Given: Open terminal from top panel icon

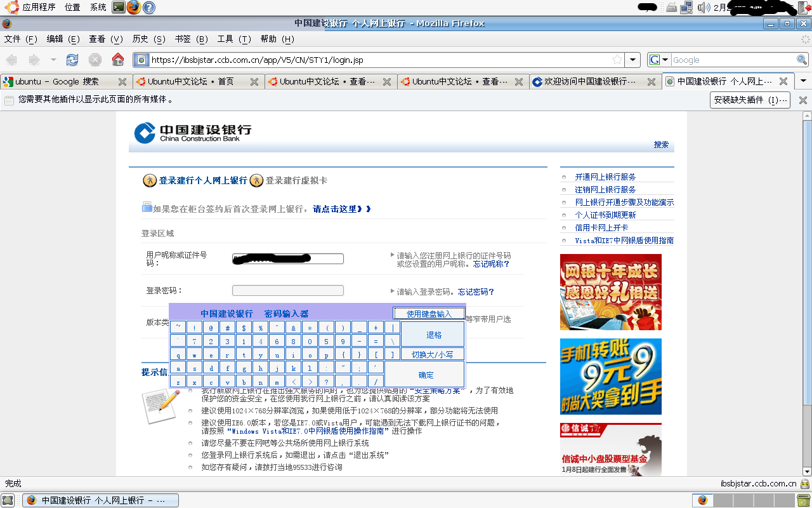Looking at the screenshot, I should 118,8.
